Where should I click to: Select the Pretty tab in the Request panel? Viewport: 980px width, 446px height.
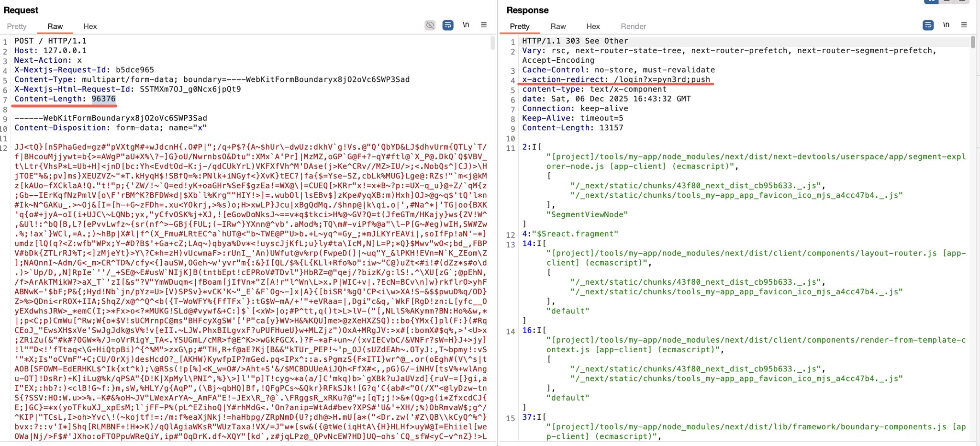click(17, 26)
